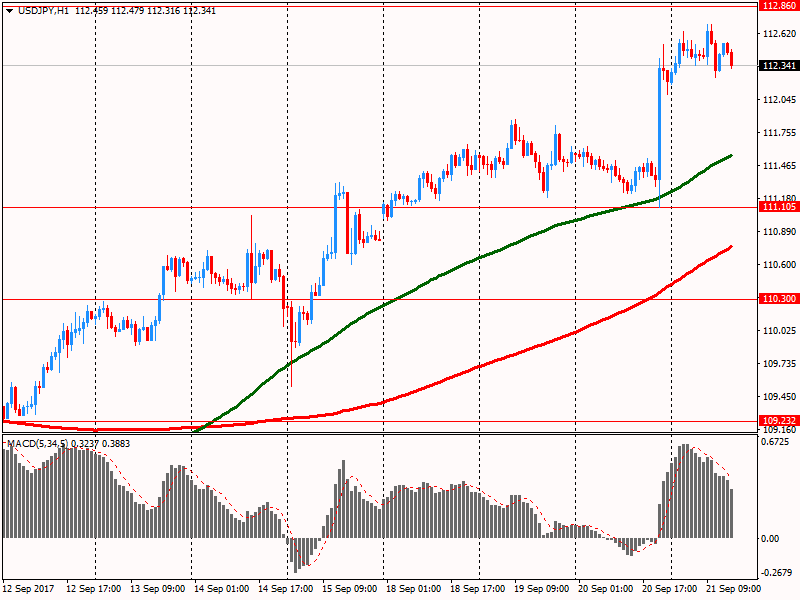800x600 pixels.
Task: Click the 14 Sep 01:00 time label
Action: pyautogui.click(x=221, y=588)
